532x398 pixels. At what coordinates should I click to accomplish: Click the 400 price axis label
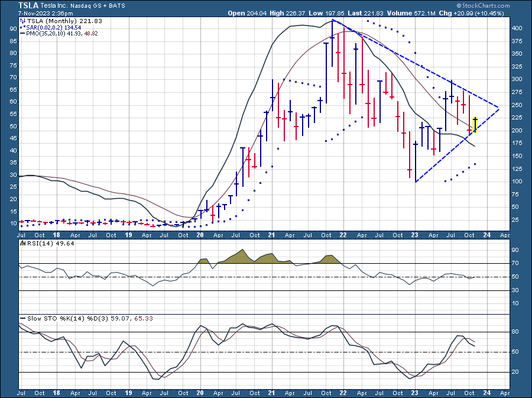click(516, 28)
